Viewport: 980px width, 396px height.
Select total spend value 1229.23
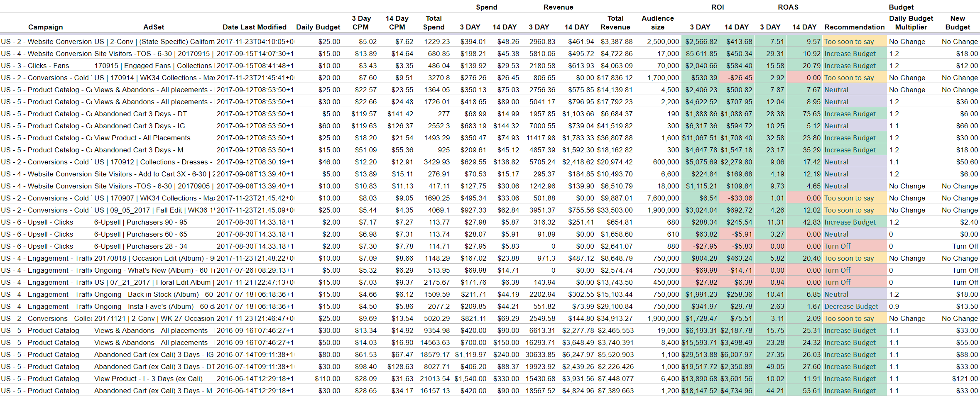click(437, 42)
